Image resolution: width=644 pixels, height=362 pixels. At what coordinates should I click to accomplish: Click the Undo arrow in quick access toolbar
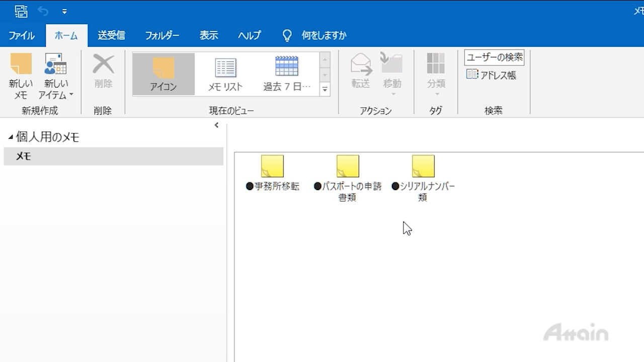pos(43,11)
